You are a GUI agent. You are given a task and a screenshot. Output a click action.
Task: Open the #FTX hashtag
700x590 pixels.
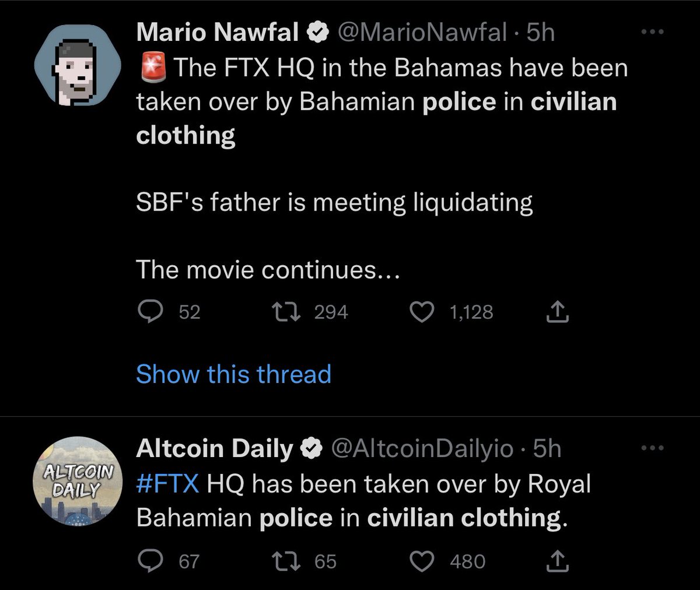pos(167,484)
